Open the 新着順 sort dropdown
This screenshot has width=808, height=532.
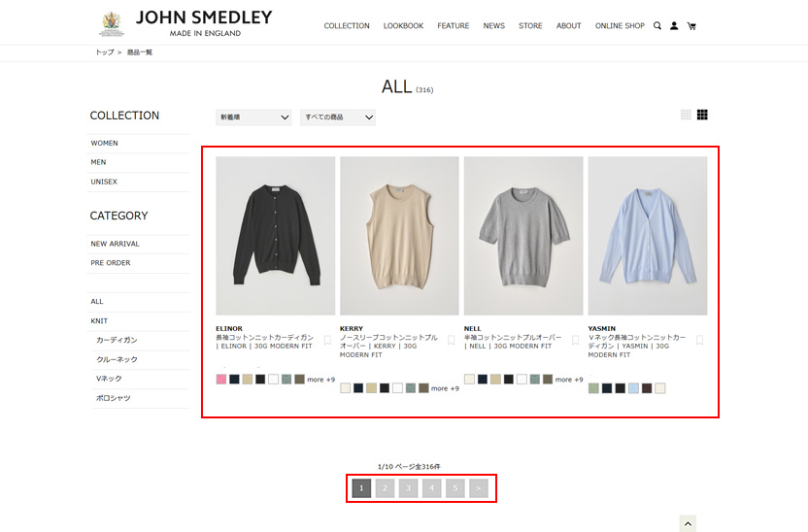click(253, 117)
